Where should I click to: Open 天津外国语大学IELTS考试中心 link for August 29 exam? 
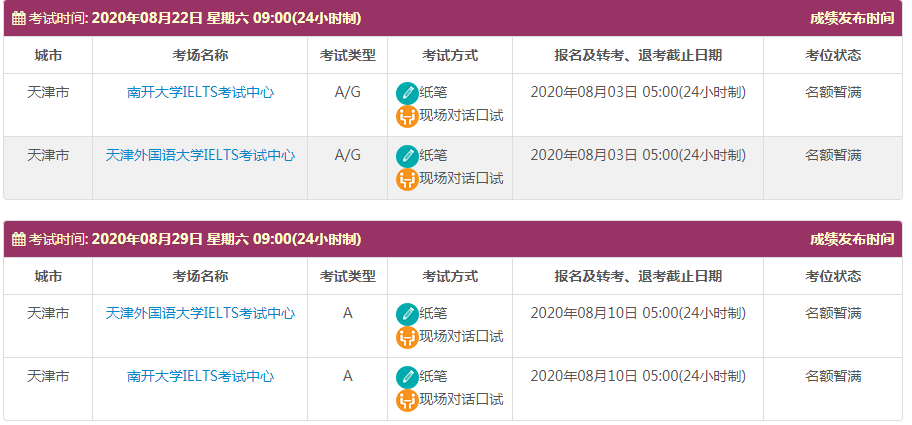click(x=200, y=314)
